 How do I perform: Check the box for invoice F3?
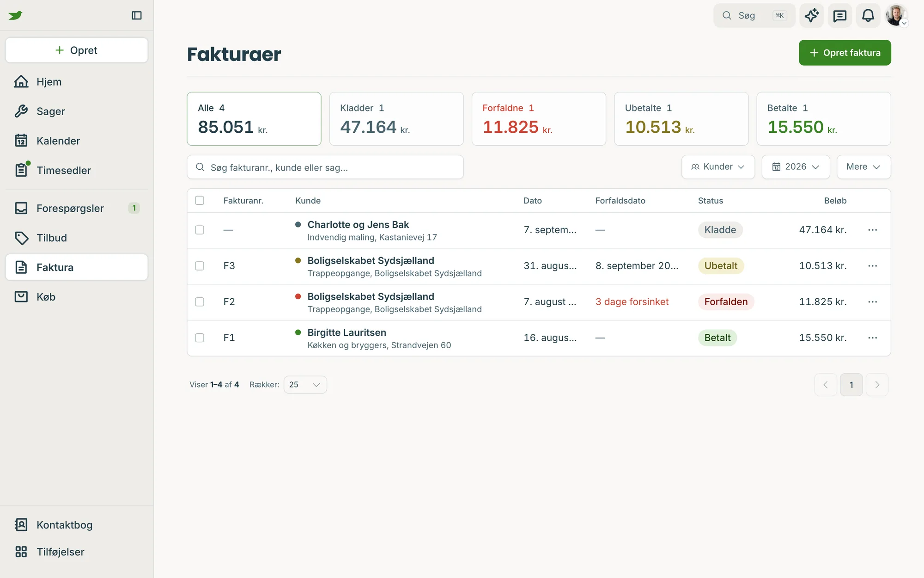click(200, 266)
